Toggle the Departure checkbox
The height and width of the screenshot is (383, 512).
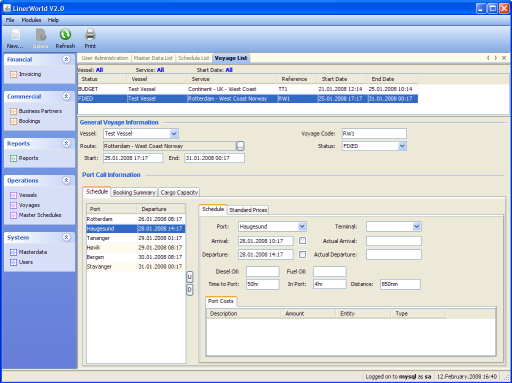pyautogui.click(x=302, y=254)
